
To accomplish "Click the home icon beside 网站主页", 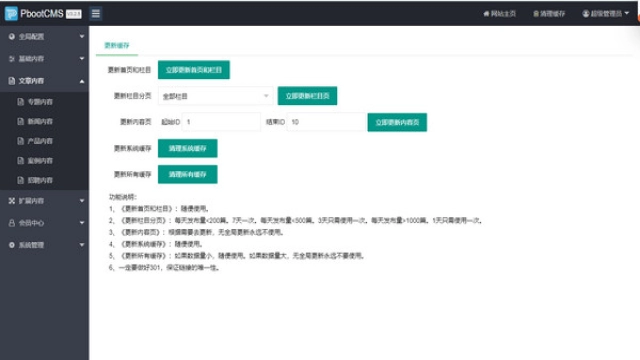I will tap(486, 14).
